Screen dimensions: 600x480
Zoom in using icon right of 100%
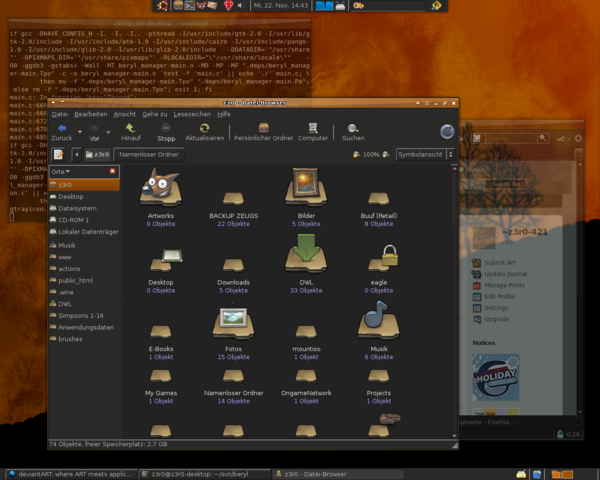(x=386, y=154)
